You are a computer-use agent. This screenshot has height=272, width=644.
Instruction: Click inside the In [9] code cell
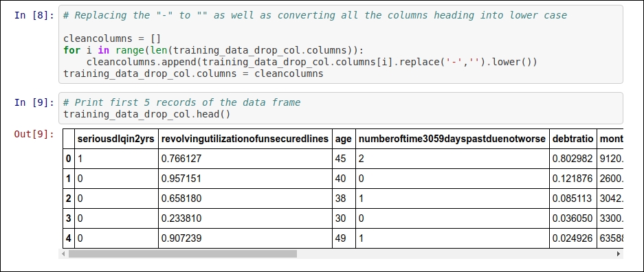coord(341,109)
